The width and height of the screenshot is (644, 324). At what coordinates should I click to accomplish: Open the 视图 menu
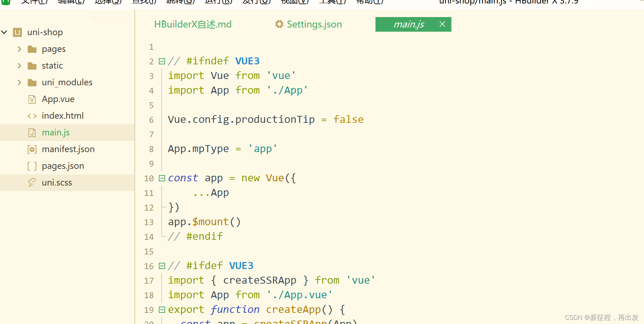tap(295, 2)
